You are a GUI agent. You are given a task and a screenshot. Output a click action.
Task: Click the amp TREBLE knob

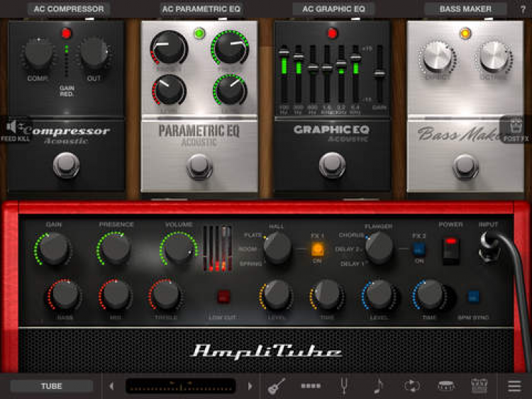(165, 296)
